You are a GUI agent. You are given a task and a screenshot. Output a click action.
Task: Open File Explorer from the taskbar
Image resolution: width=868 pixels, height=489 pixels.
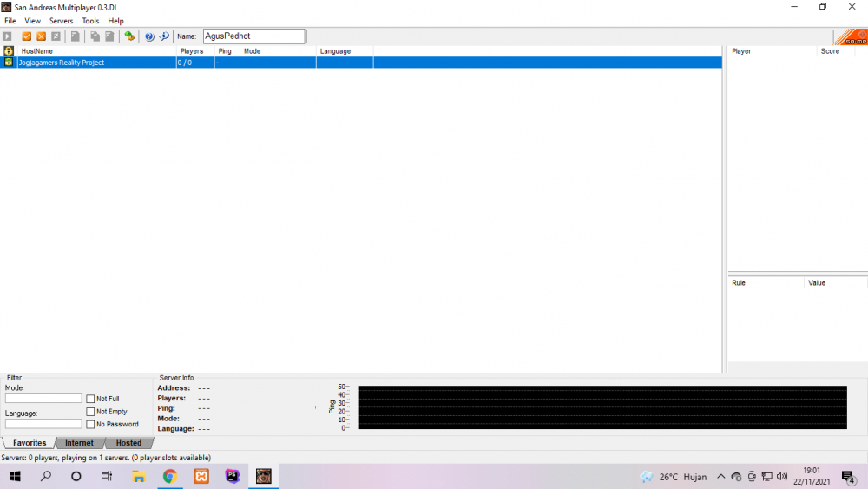138,476
